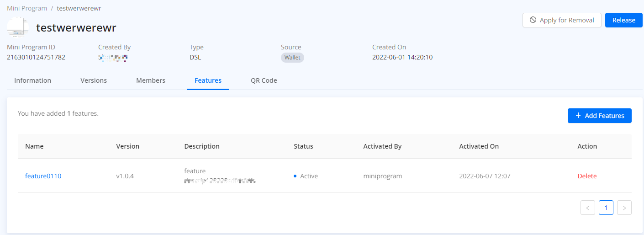The image size is (644, 235).
Task: Select the Features tab
Action: [x=208, y=80]
